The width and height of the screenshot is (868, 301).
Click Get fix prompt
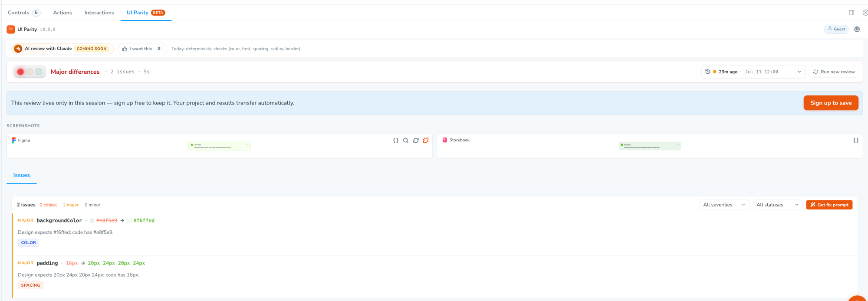829,205
